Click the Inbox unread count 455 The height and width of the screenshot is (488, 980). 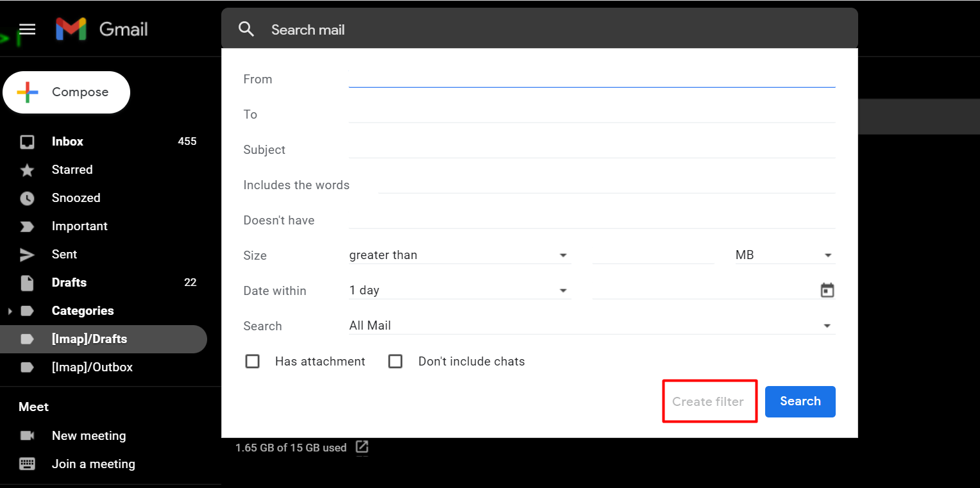click(187, 141)
